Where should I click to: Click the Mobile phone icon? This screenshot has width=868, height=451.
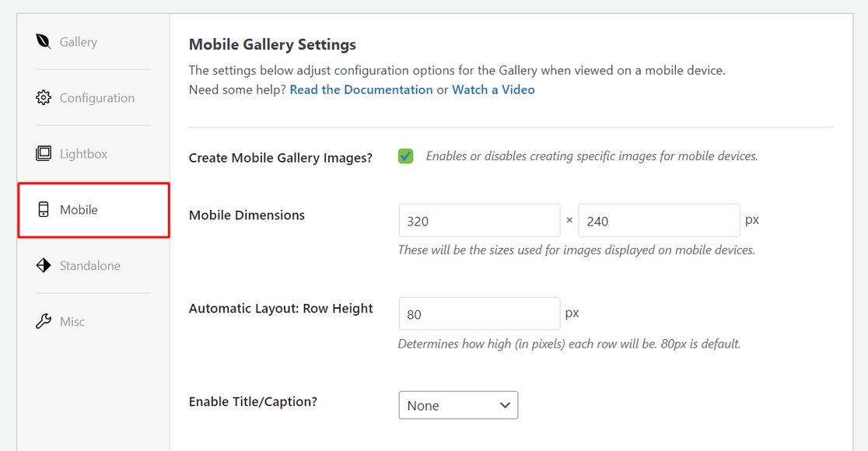[44, 210]
